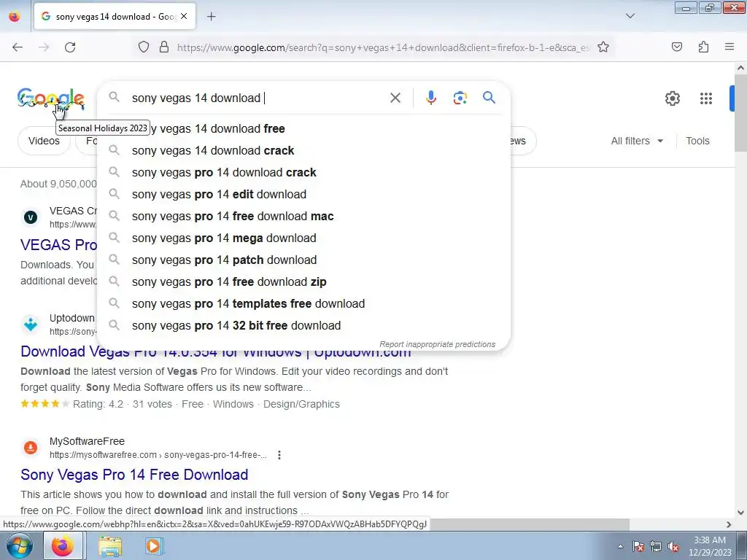Screen dimensions: 747x560
Task: Open the Firefox application menu
Action: pyautogui.click(x=729, y=47)
